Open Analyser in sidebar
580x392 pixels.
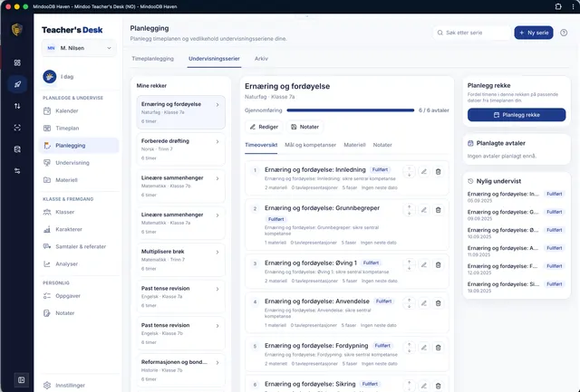pyautogui.click(x=80, y=263)
